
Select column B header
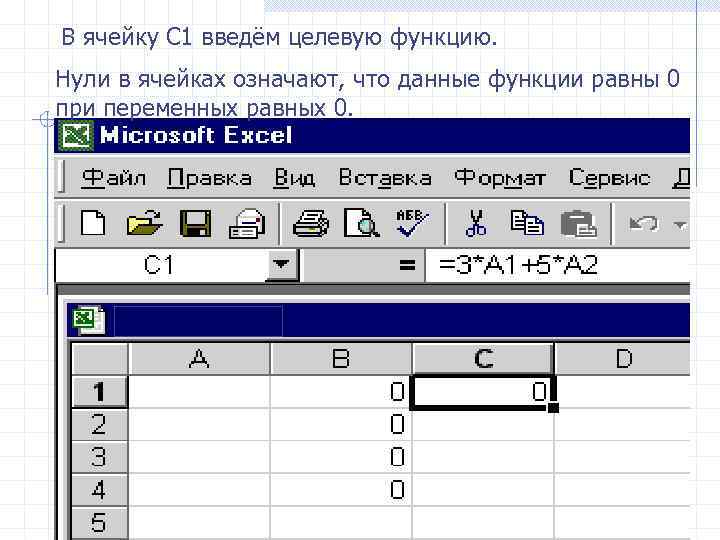tap(341, 359)
